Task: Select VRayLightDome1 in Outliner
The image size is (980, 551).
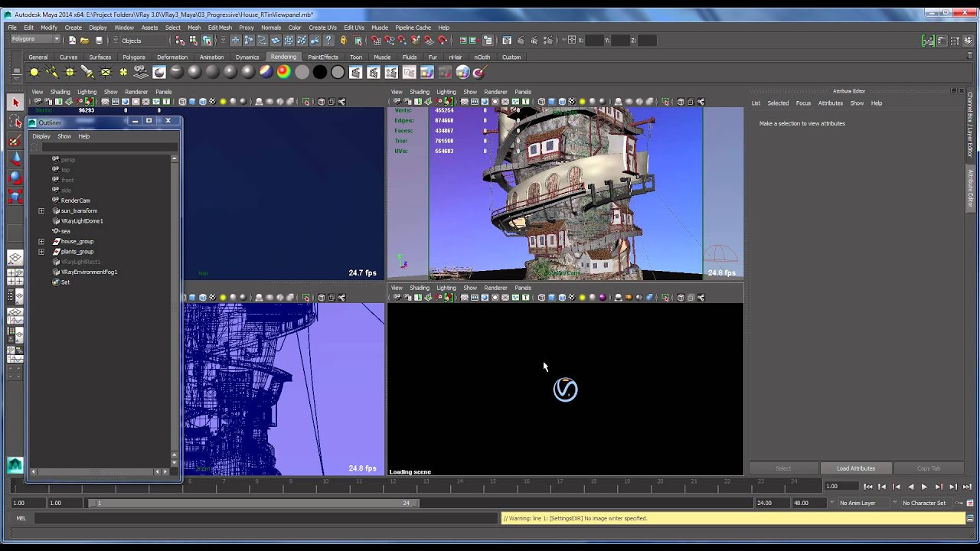Action: (x=82, y=220)
